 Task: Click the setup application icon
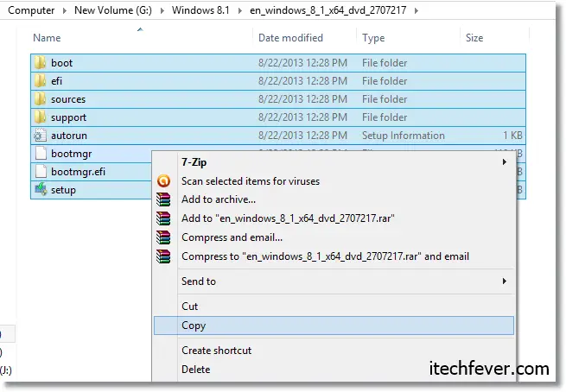point(40,190)
